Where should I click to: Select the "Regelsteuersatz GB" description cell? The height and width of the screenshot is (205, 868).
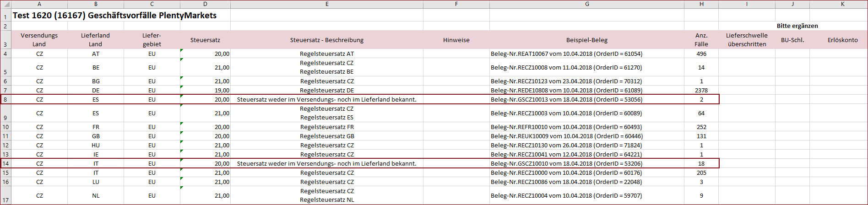pyautogui.click(x=326, y=136)
